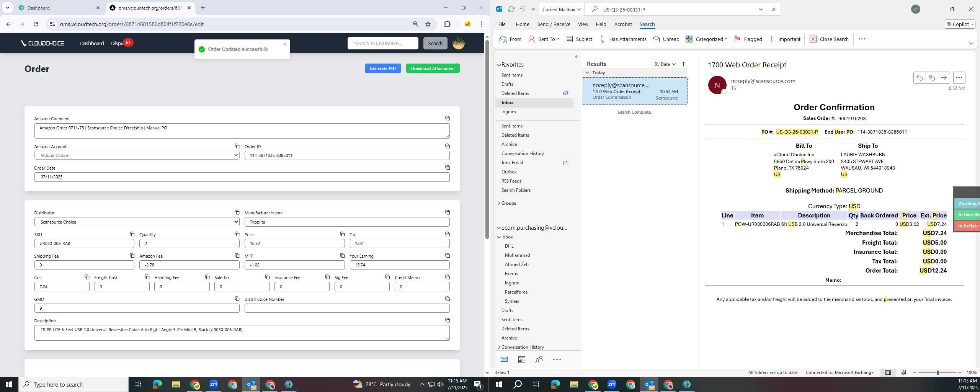Expand the Outlook ribbon chevron

pyautogui.click(x=971, y=43)
